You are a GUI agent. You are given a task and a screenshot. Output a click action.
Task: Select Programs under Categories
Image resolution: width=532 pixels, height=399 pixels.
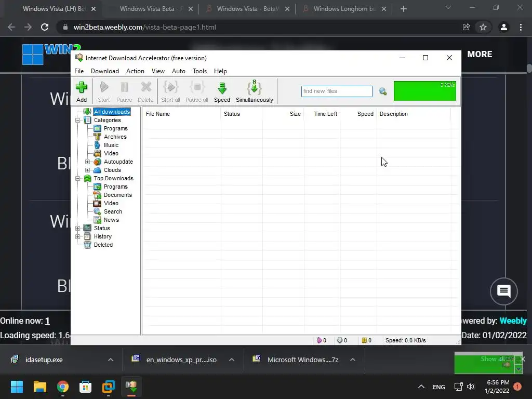116,129
